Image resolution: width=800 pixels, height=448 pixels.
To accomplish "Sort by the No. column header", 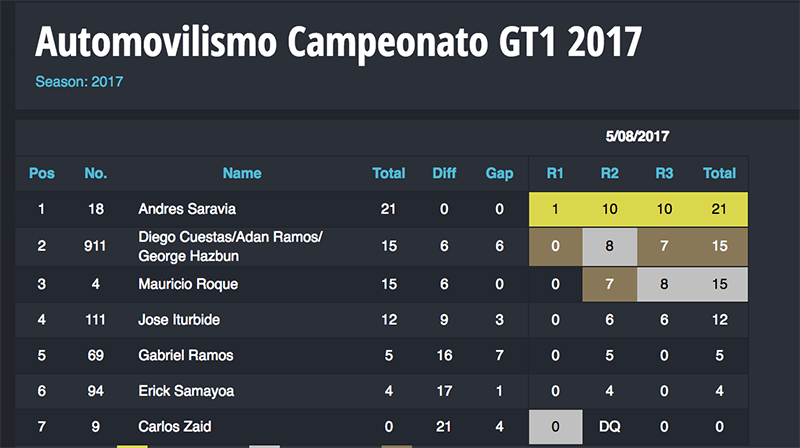I will pyautogui.click(x=95, y=173).
